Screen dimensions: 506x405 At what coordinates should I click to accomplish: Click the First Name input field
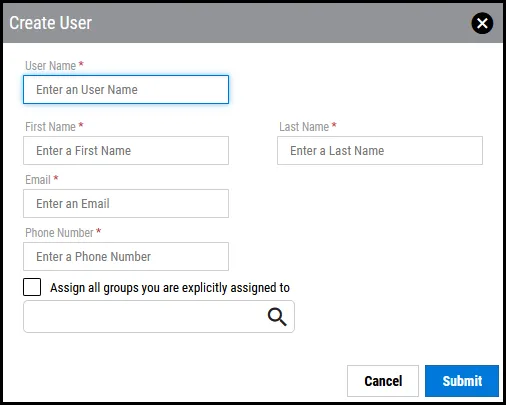point(126,150)
